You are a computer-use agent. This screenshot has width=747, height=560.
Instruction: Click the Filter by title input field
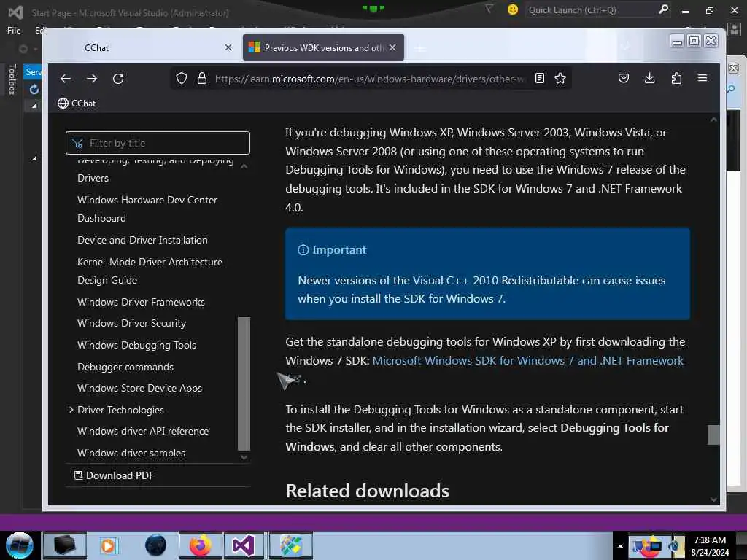click(x=158, y=143)
